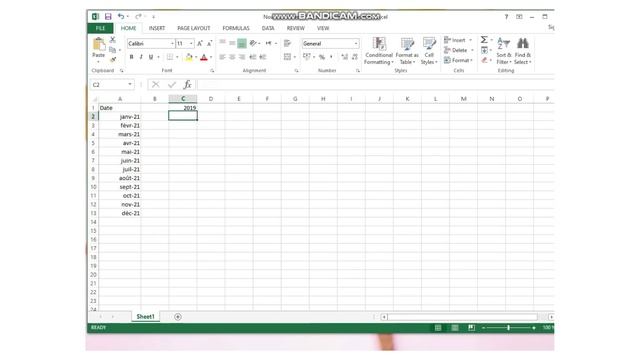Click the AutoSum sigma icon
640x360 pixels.
[484, 40]
